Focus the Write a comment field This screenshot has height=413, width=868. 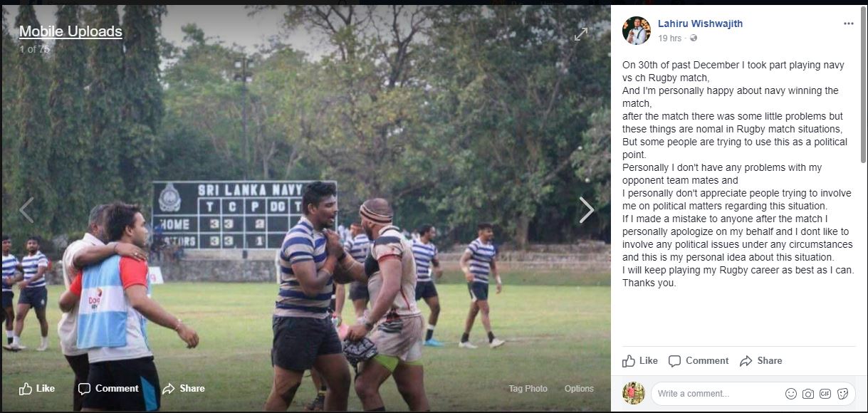click(x=718, y=393)
